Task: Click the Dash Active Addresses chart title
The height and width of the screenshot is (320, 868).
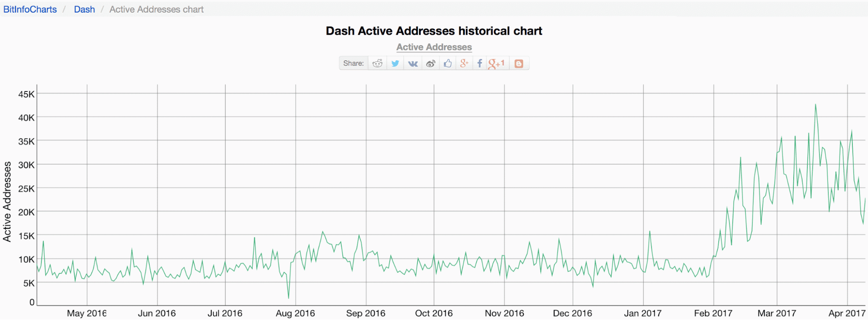Action: [434, 31]
